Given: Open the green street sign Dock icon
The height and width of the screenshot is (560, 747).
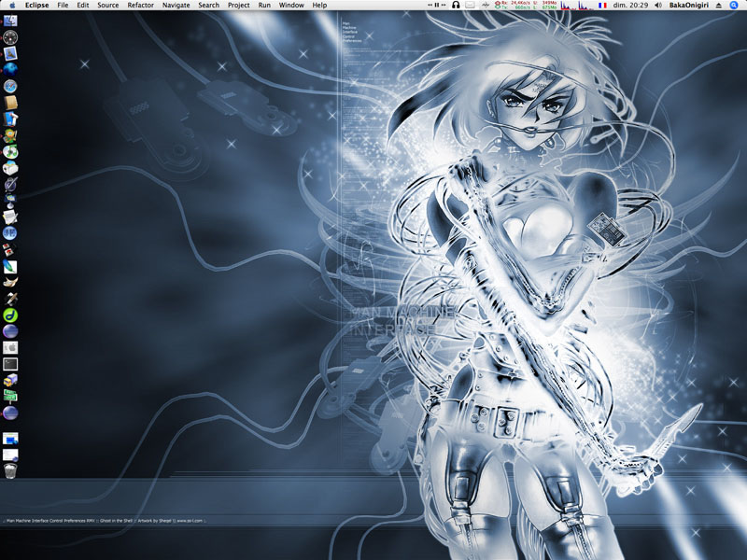Looking at the screenshot, I should point(10,396).
